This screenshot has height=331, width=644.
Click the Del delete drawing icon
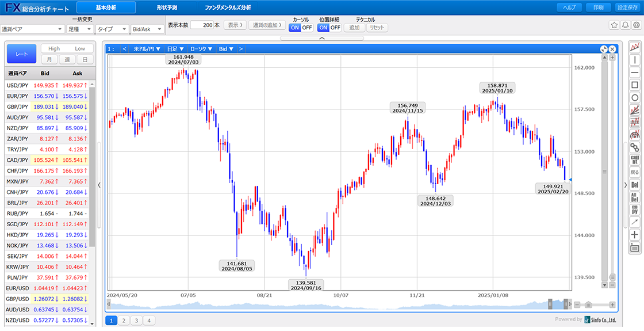[635, 185]
